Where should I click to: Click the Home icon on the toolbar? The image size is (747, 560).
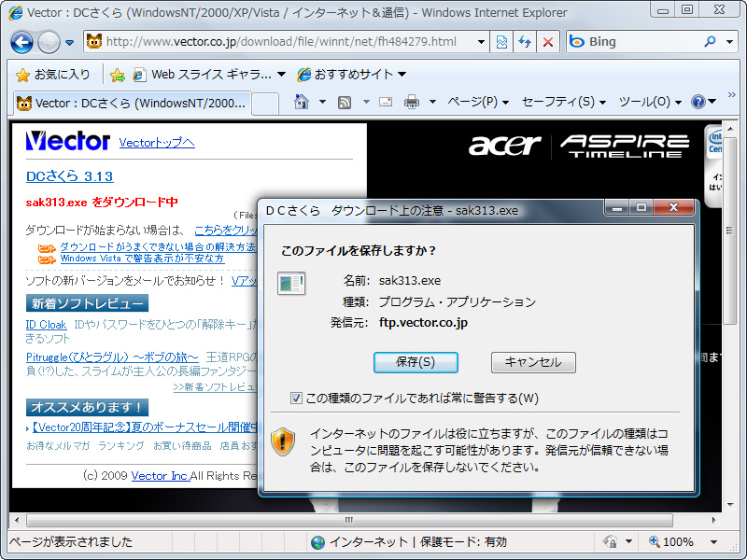click(301, 103)
